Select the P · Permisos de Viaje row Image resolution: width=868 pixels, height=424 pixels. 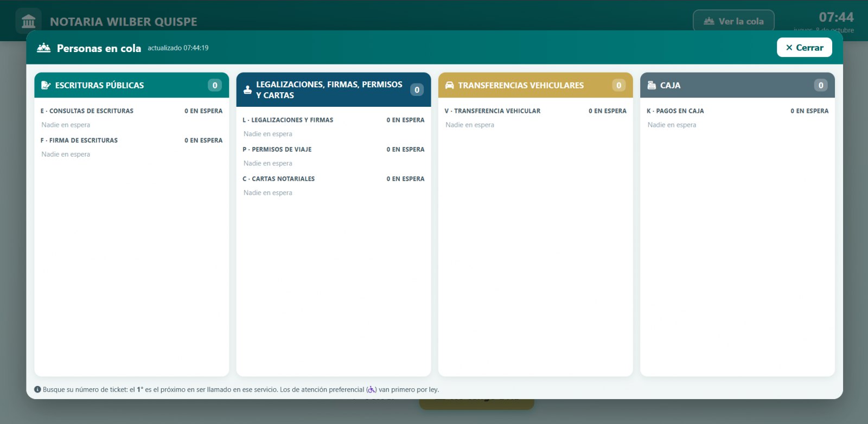[334, 149]
